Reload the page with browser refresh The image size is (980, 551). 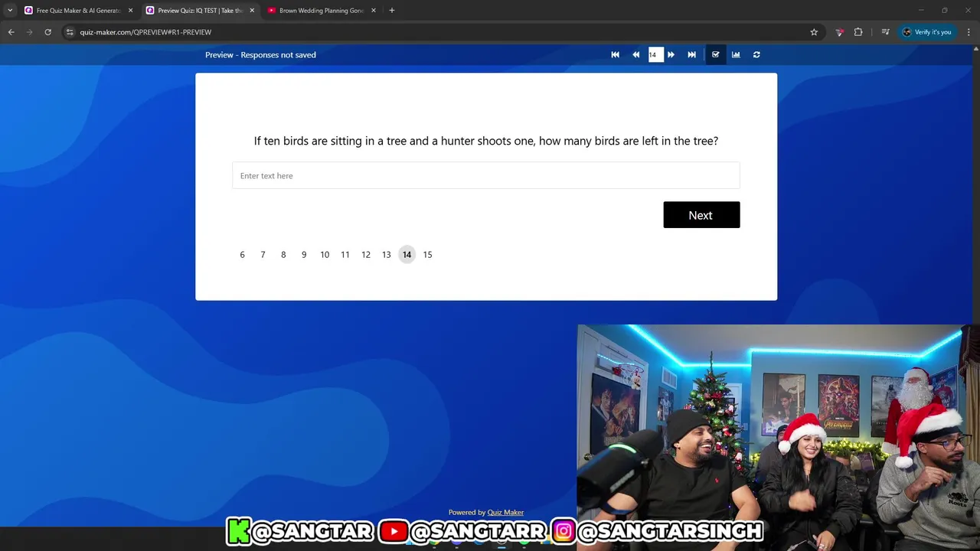(47, 32)
